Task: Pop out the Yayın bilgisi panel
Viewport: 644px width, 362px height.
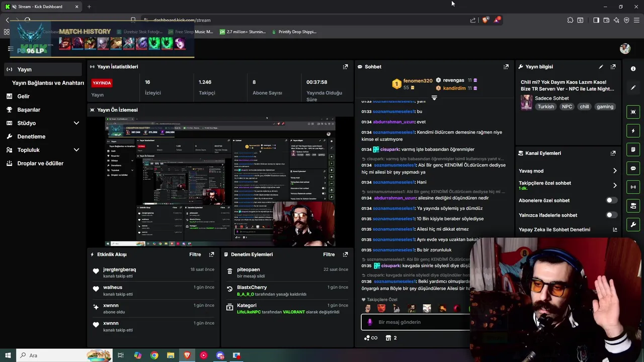Action: pos(613,66)
